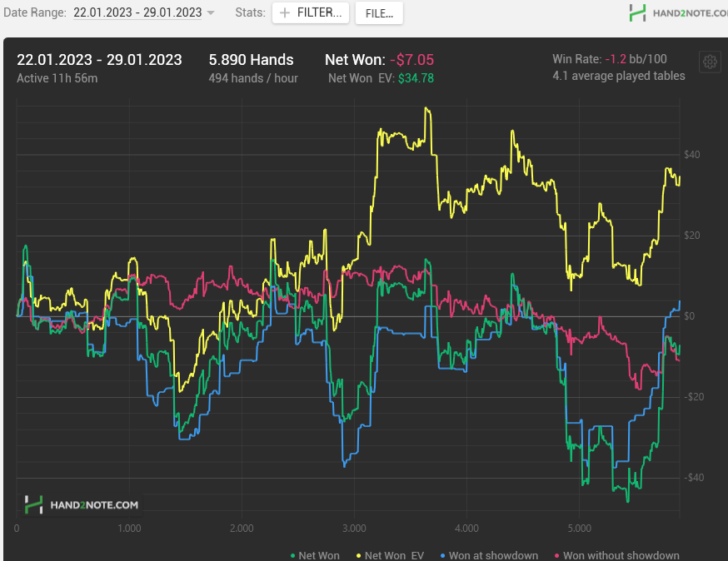Toggle the Net Won legend entry
The width and height of the screenshot is (728, 561).
315,555
